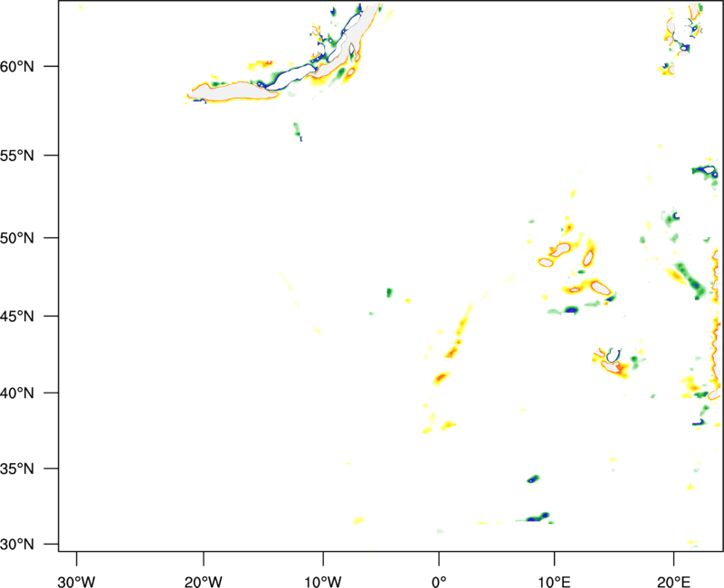The width and height of the screenshot is (724, 588).
Task: Click the 50°N latitude label
Action: (17, 238)
